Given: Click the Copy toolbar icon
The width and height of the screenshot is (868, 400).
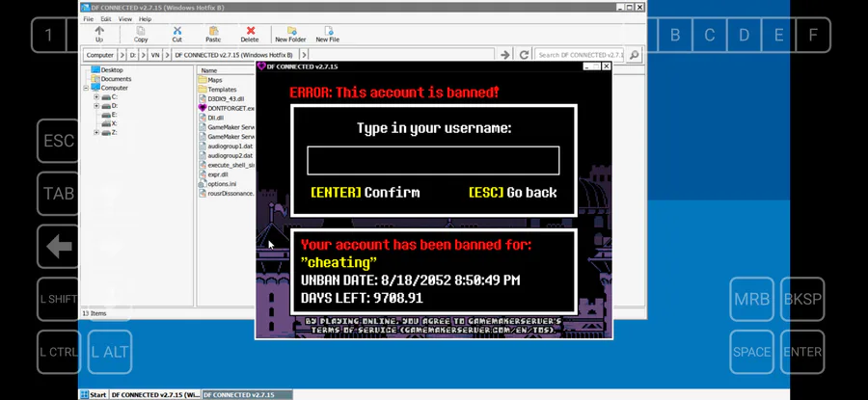Looking at the screenshot, I should [x=141, y=34].
